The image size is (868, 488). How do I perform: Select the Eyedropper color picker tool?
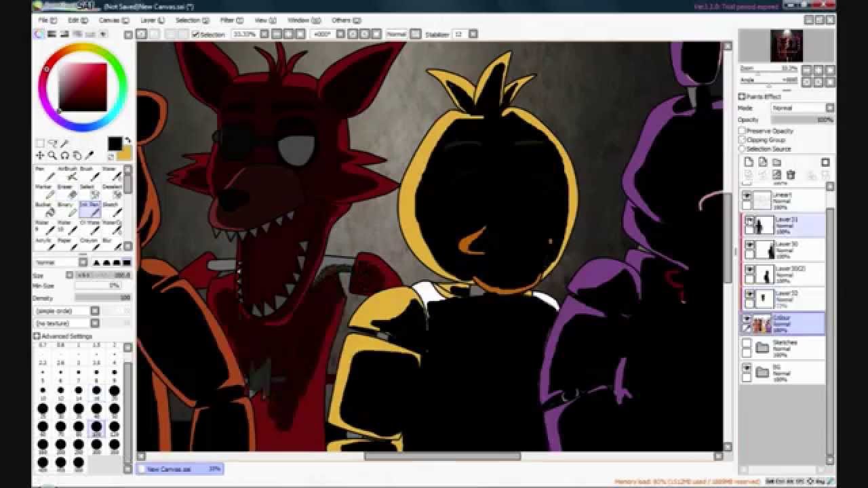[x=90, y=155]
